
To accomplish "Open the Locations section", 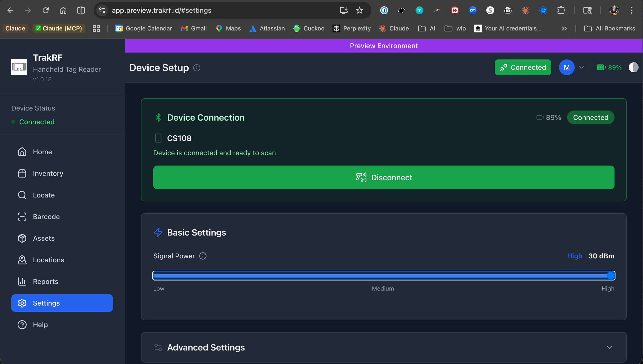I will [48, 260].
